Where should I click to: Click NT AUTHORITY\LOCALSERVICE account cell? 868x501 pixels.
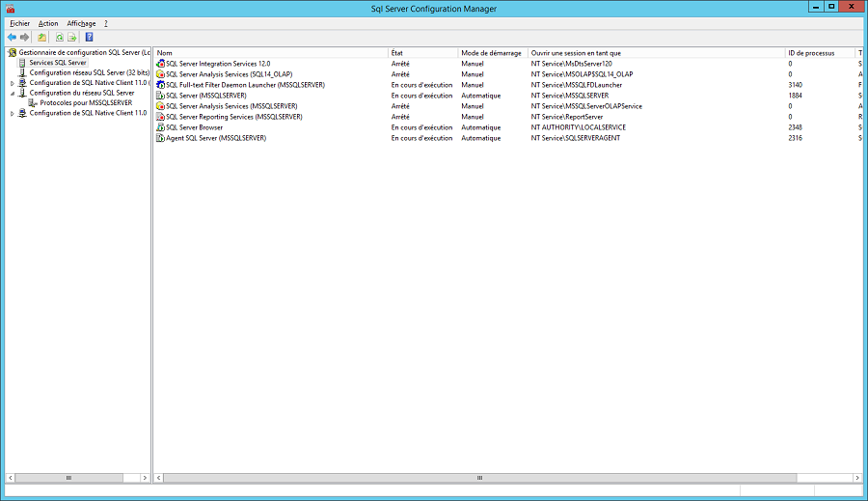click(578, 127)
